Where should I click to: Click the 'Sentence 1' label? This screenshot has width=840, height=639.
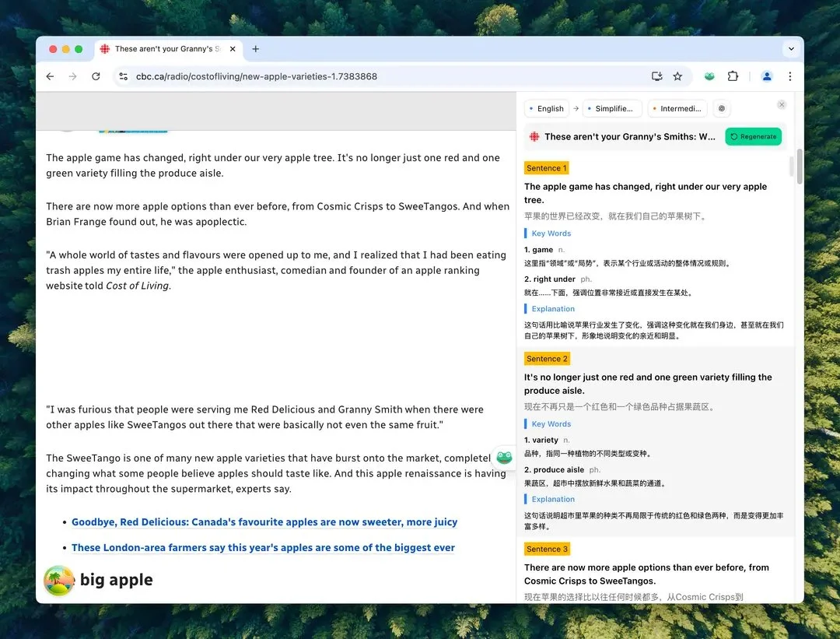tap(547, 168)
